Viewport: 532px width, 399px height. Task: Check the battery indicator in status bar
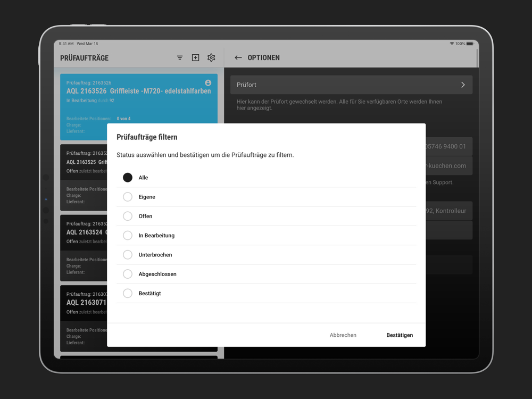[x=470, y=44]
